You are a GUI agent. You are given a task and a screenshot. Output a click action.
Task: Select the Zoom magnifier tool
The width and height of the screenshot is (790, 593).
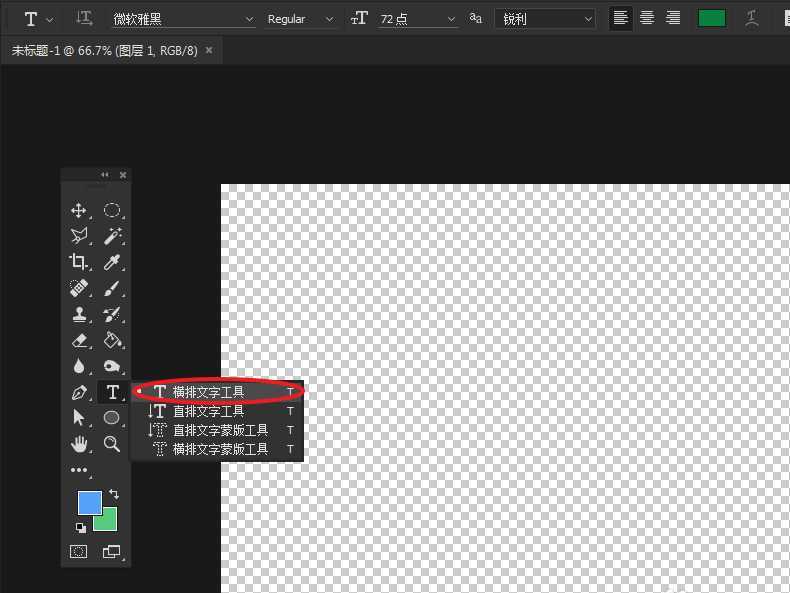click(x=112, y=443)
